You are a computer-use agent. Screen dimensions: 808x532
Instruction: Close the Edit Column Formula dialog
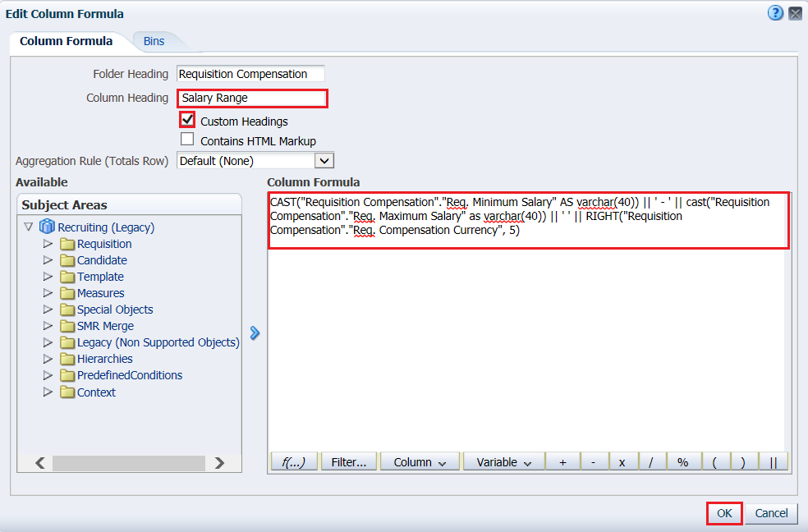click(796, 13)
